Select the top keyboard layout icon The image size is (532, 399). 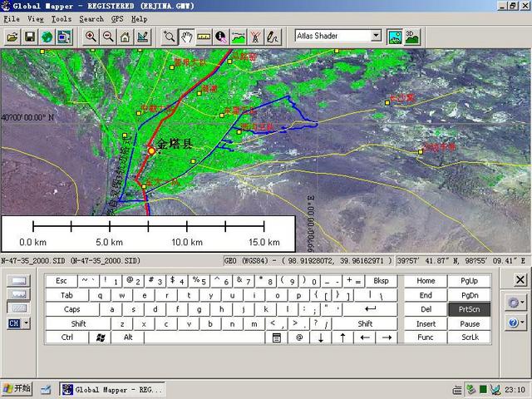coord(18,281)
